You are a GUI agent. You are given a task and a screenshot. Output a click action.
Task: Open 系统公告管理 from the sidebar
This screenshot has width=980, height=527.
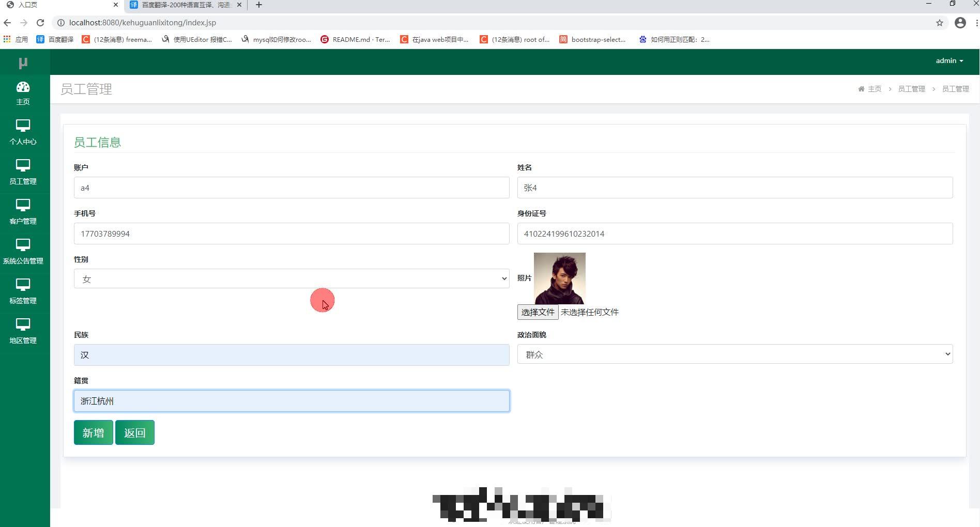click(23, 251)
